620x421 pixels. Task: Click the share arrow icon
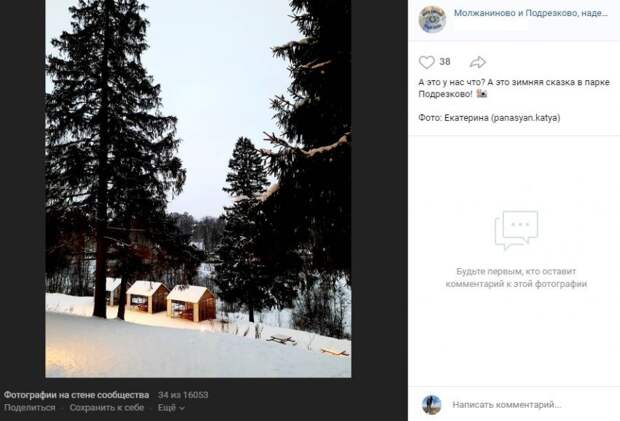point(478,62)
